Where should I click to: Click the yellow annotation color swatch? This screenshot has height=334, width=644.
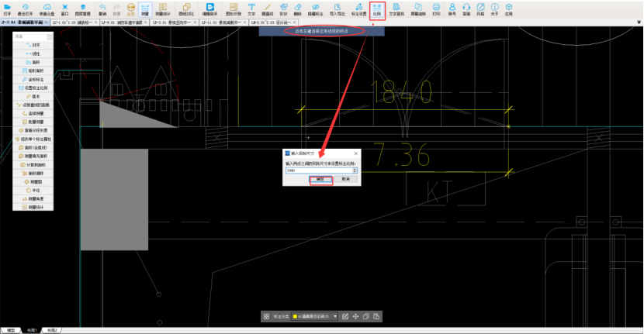[295, 317]
